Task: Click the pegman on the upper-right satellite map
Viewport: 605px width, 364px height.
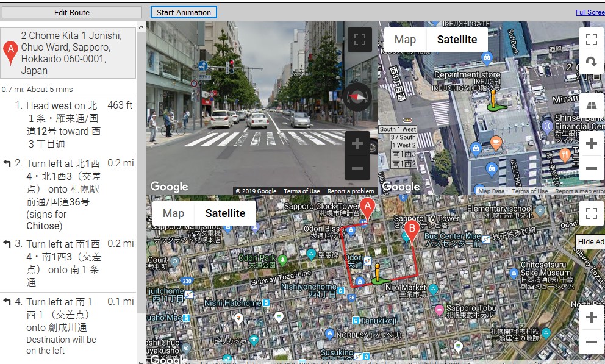Action: (494, 101)
